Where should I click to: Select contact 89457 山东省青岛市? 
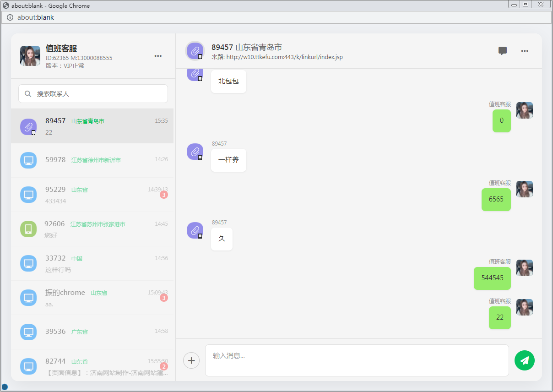pos(92,126)
